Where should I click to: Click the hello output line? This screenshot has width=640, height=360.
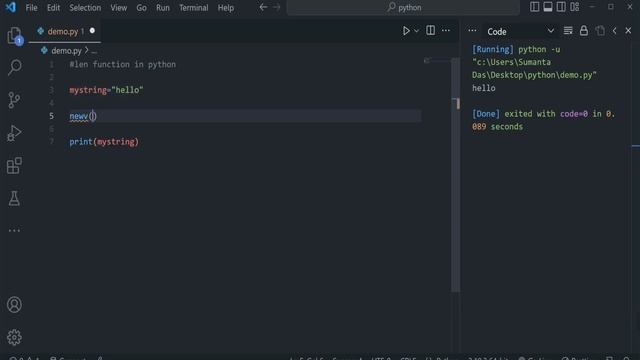click(x=484, y=88)
